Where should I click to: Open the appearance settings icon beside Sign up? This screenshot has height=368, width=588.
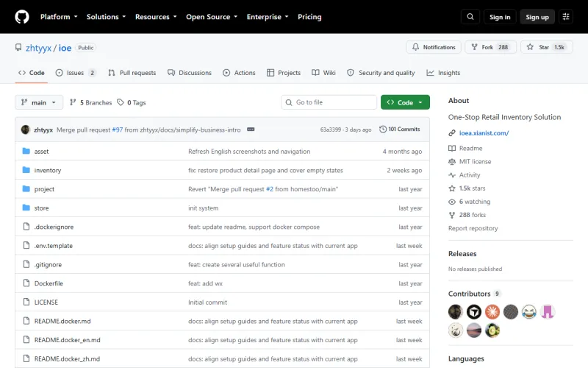coord(566,17)
